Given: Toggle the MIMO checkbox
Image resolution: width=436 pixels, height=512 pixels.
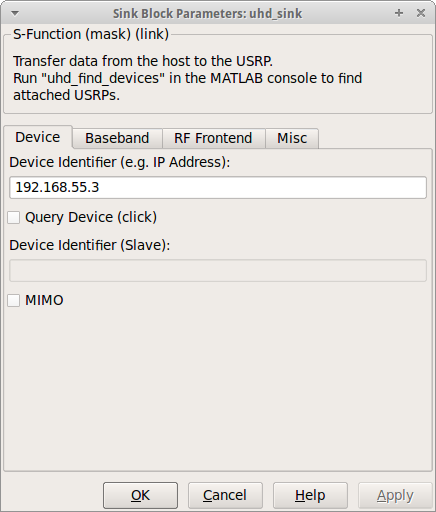Looking at the screenshot, I should tap(14, 300).
